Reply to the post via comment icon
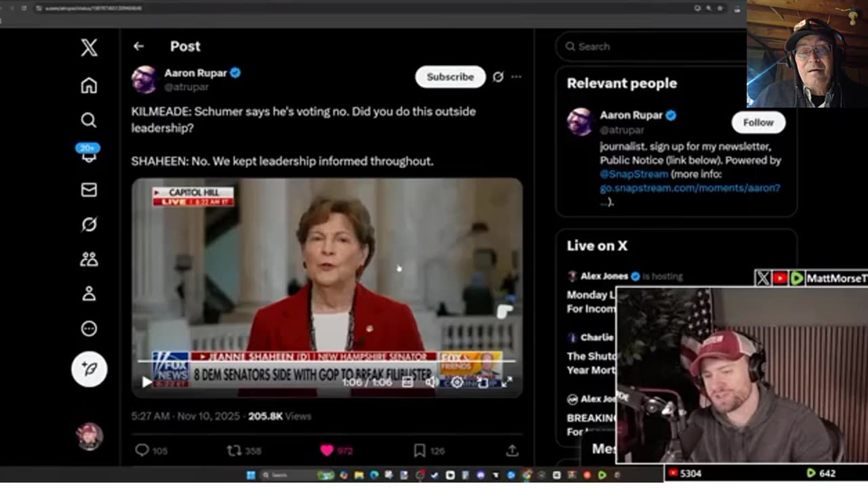This screenshot has width=868, height=488. (x=142, y=450)
